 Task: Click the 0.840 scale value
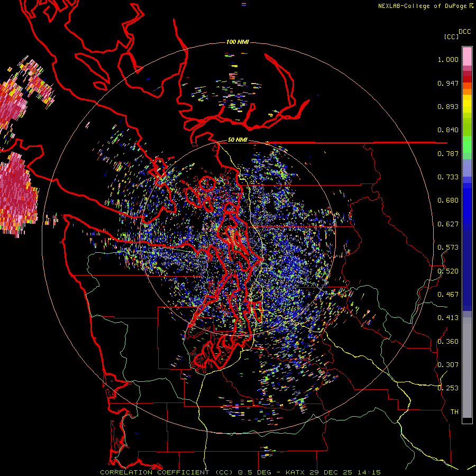pyautogui.click(x=448, y=130)
